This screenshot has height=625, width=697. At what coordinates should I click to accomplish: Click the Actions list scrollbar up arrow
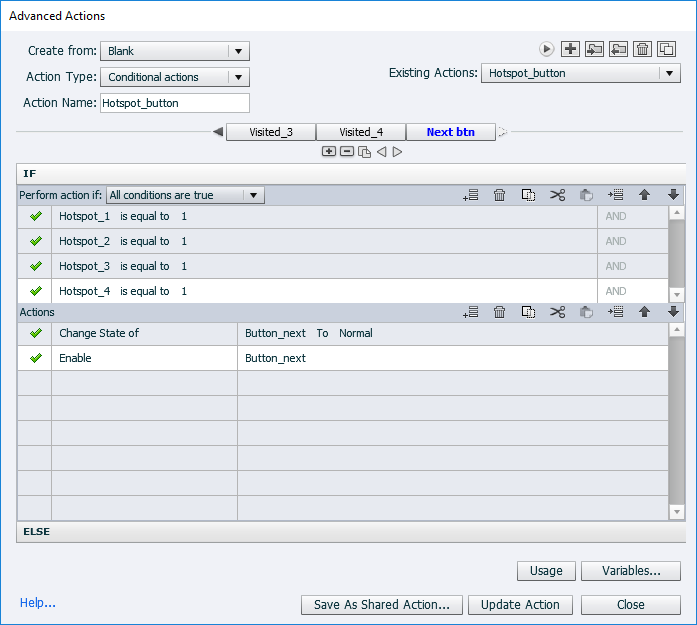click(677, 330)
